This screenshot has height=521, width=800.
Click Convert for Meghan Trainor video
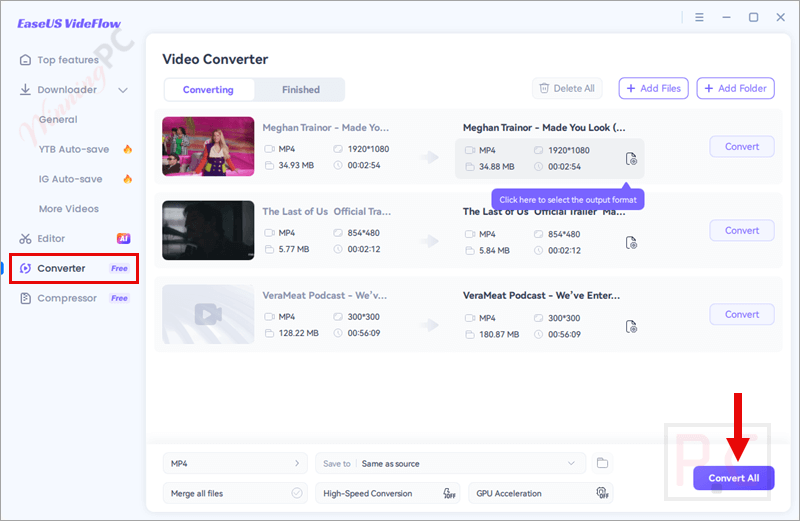(742, 147)
